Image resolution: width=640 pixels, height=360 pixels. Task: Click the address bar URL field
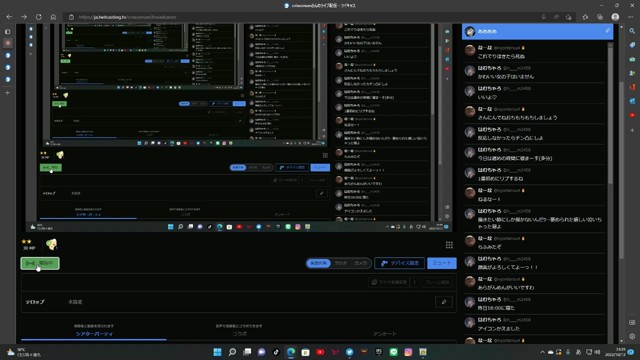(302, 17)
